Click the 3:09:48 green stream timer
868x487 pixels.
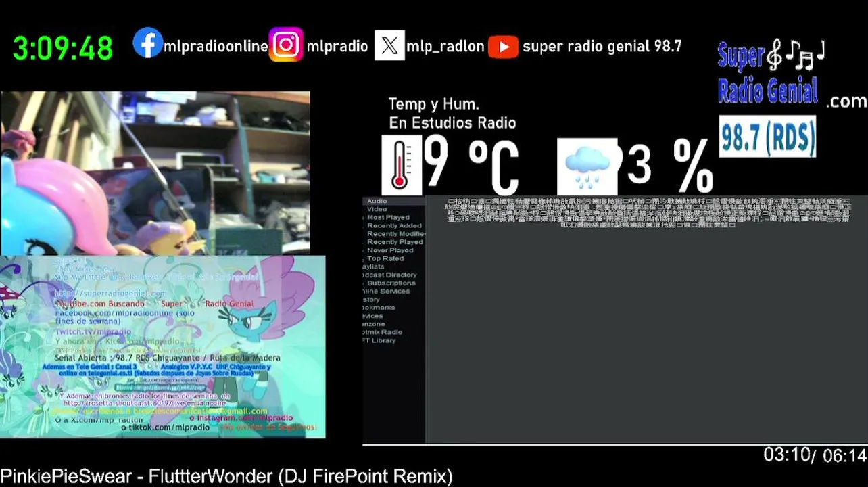63,48
